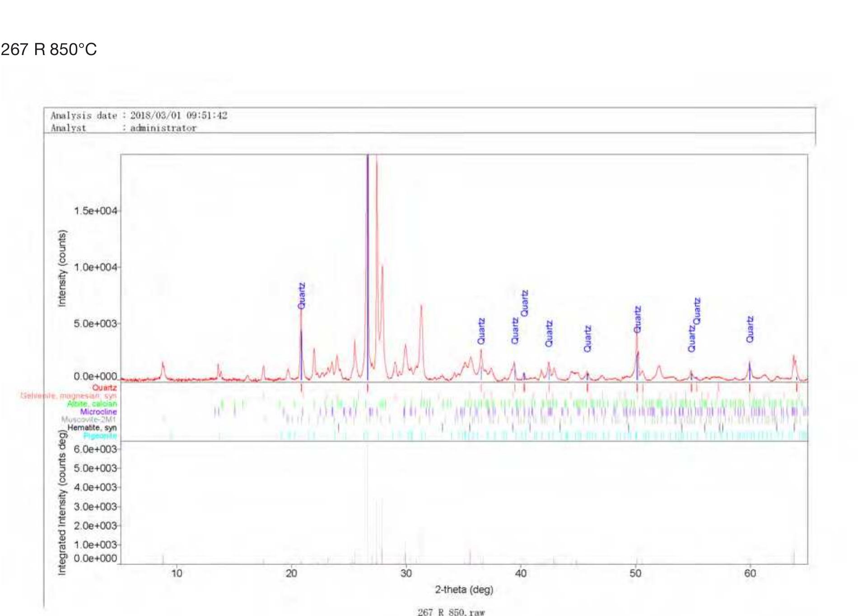Viewport: 858px width, 616px height.
Task: Click the 267 R 850°C heading
Action: tap(49, 49)
